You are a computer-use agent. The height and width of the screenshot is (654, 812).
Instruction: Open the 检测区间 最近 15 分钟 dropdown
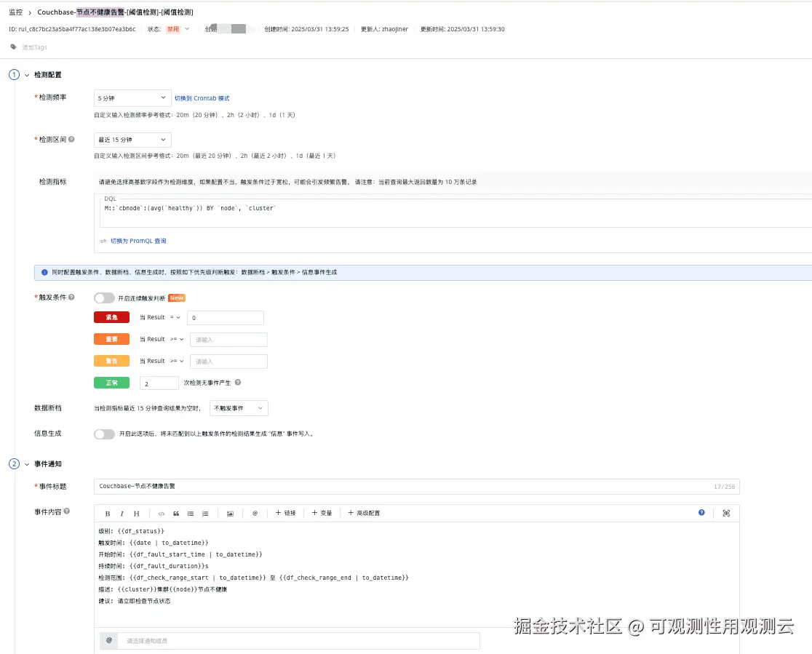click(132, 140)
